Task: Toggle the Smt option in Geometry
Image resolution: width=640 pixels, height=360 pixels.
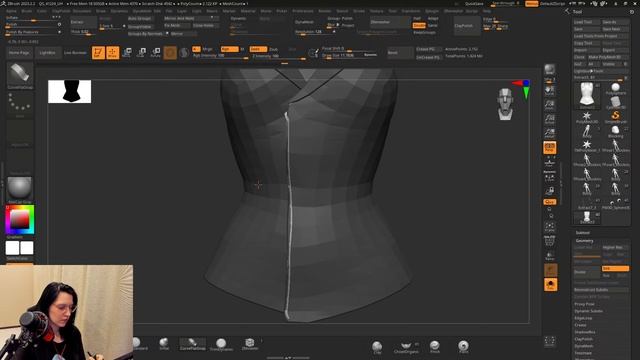Action: click(x=615, y=269)
